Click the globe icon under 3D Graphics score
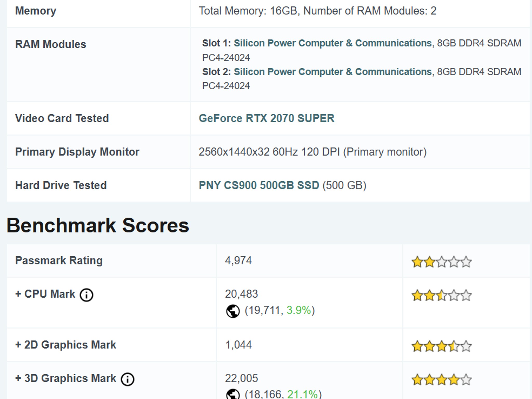 (233, 394)
